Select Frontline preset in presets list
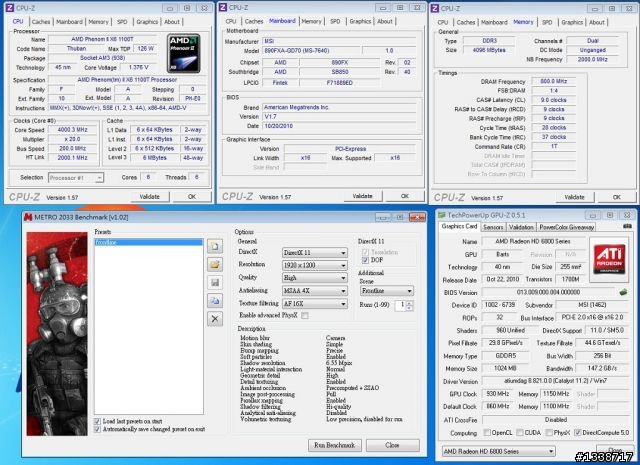Viewport: 640px width, 465px height. click(149, 242)
